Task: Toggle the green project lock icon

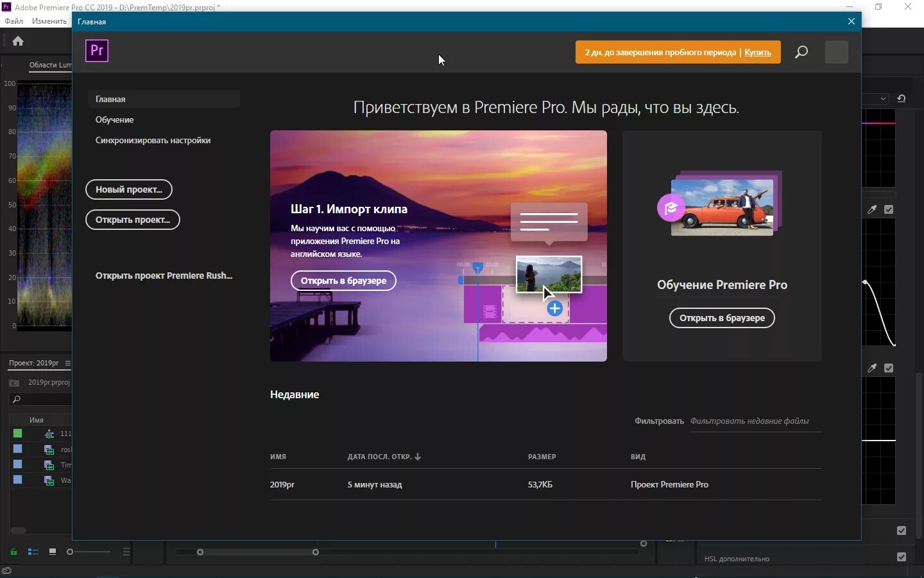Action: point(13,552)
